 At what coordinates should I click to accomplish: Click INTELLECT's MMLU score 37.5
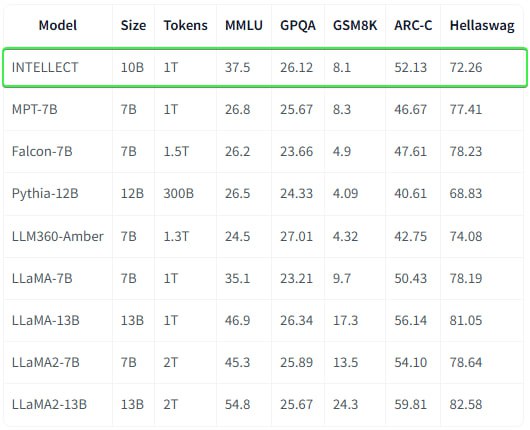237,67
